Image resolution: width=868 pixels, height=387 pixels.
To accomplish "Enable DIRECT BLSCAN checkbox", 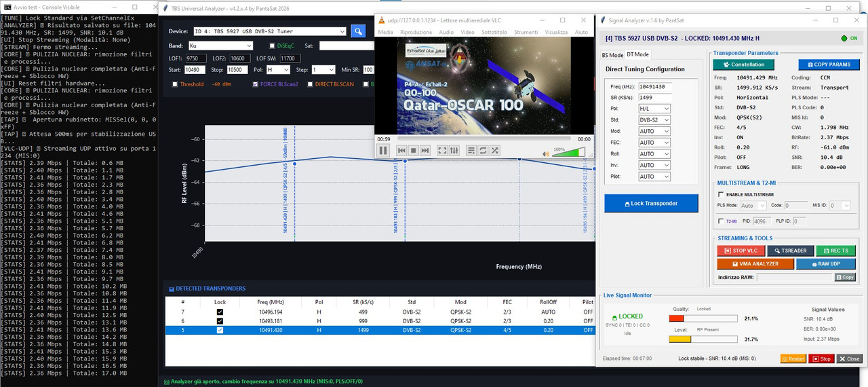I will point(310,84).
